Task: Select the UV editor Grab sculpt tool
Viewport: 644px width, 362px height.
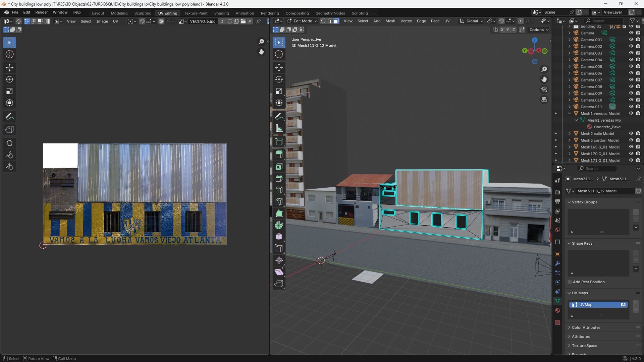Action: pos(9,143)
